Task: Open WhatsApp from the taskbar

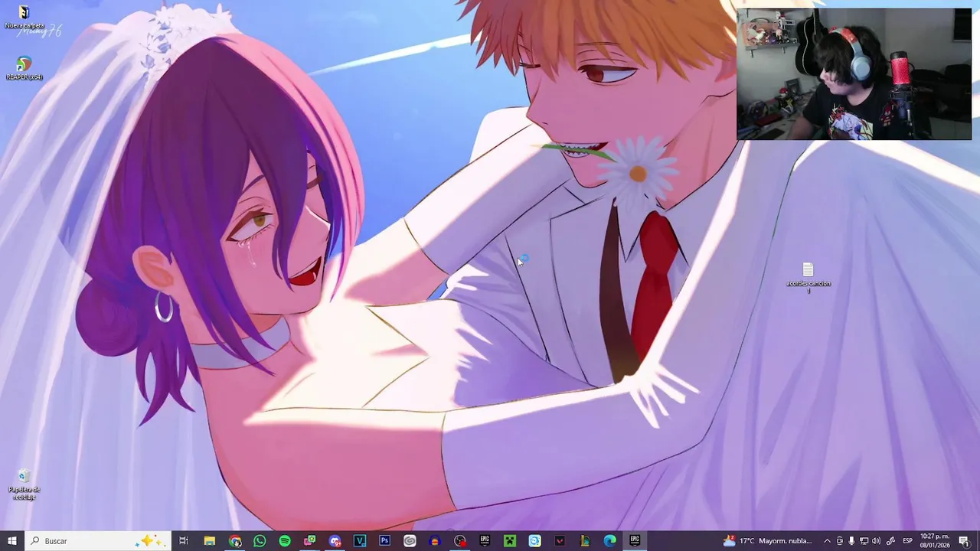Action: (260, 541)
